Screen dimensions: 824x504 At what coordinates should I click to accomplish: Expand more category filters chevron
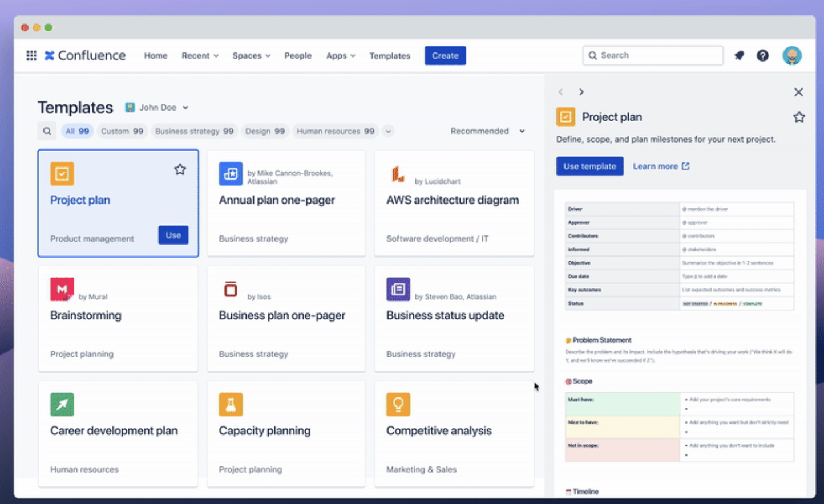[388, 131]
